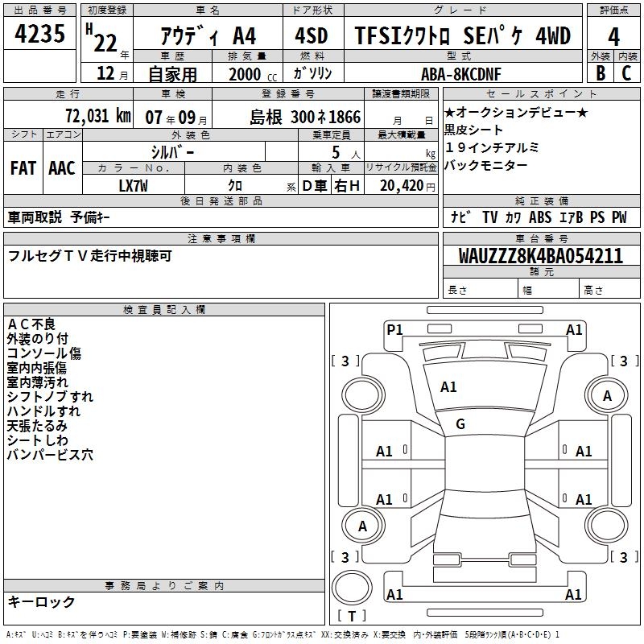The height and width of the screenshot is (644, 644).
Task: Click the "高さ" dimension field
Action: [609, 290]
